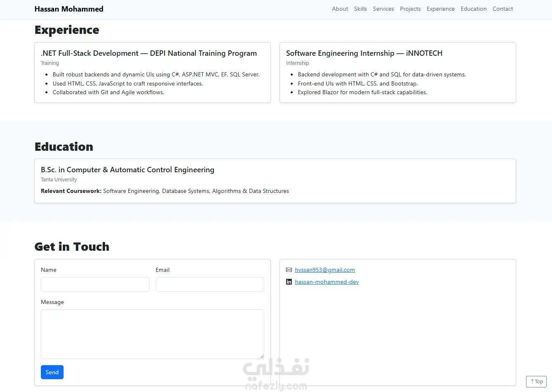This screenshot has width=552, height=392.
Task: Follow the hassan-mohammed-dev LinkedIn link
Action: coord(327,282)
